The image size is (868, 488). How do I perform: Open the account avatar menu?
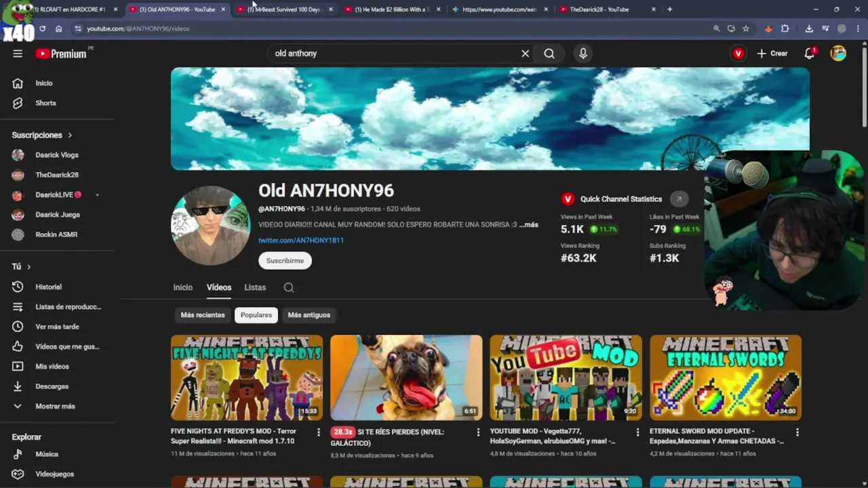839,54
